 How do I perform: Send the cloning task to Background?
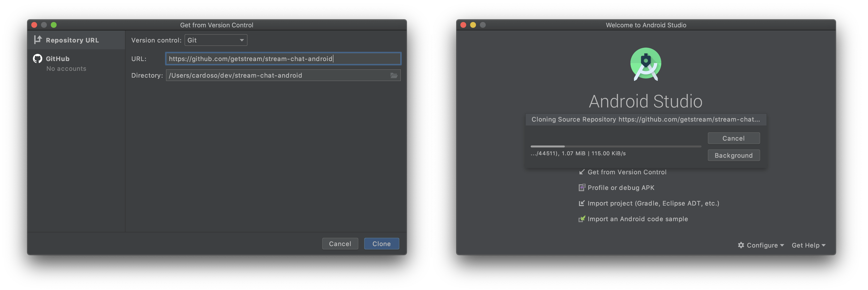click(x=733, y=155)
